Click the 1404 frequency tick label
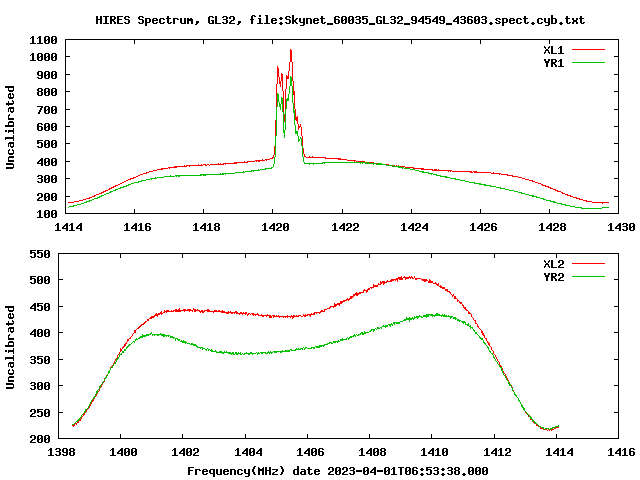 coord(248,452)
